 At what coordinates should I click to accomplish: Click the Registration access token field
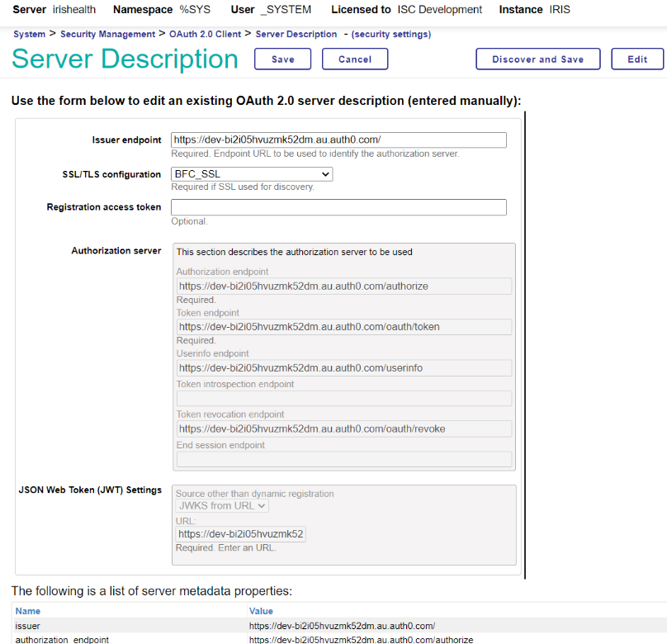(x=338, y=208)
